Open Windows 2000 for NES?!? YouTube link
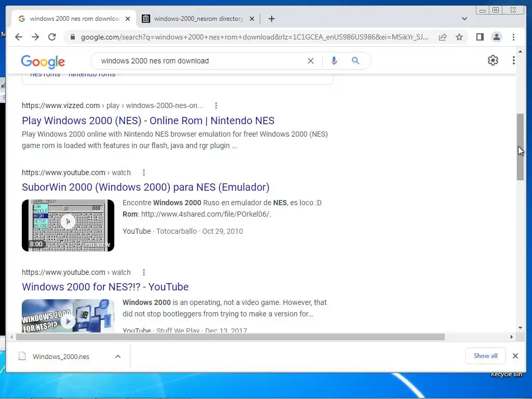532x399 pixels. 105,287
